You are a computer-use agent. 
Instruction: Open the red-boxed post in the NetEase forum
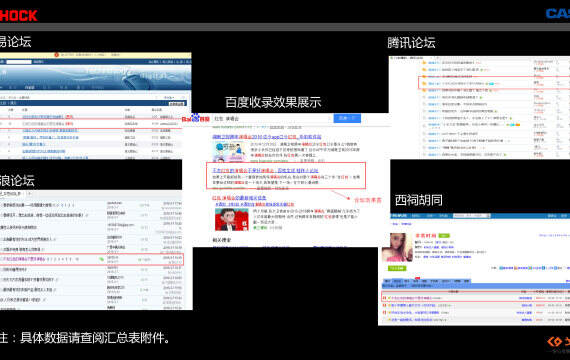(47, 124)
